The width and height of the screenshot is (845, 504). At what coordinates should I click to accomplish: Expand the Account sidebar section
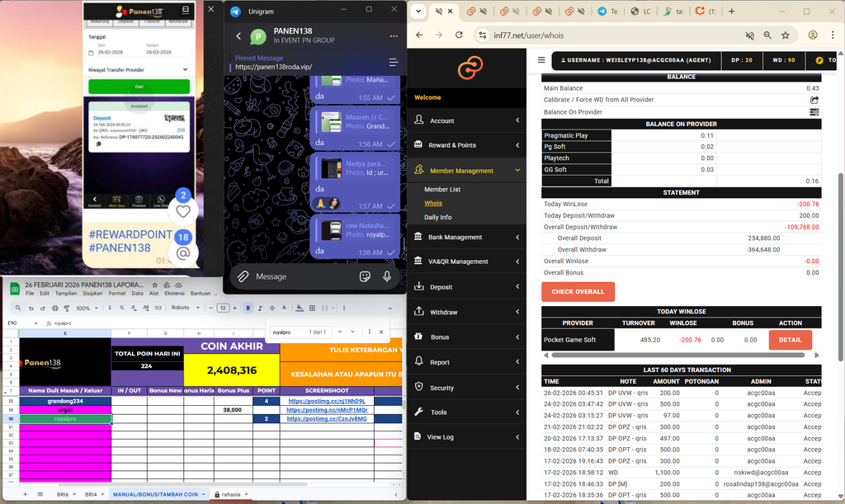click(467, 120)
